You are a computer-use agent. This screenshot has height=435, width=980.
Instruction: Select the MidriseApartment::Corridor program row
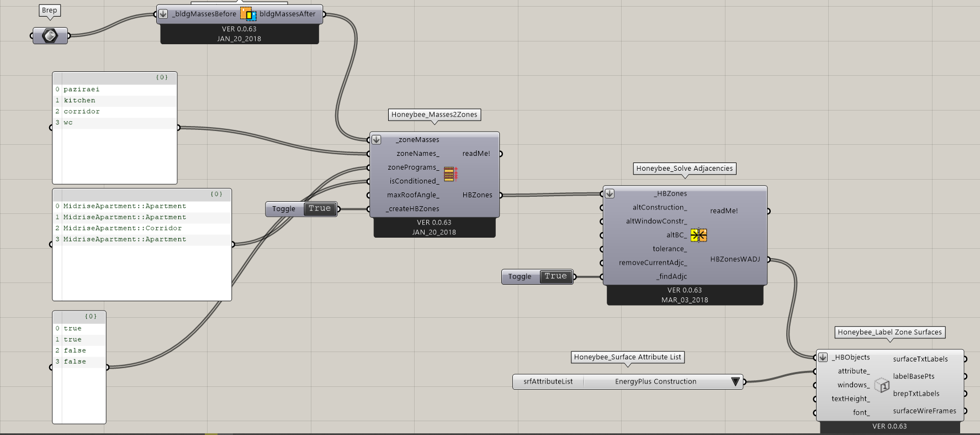[142, 228]
